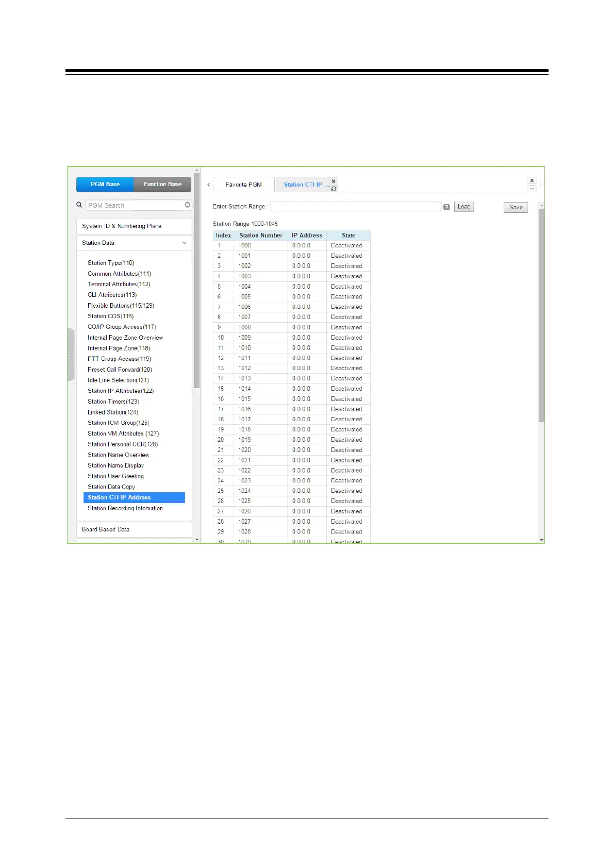Open Idle Line Selection(121)
The image size is (614, 868).
pyautogui.click(x=119, y=380)
